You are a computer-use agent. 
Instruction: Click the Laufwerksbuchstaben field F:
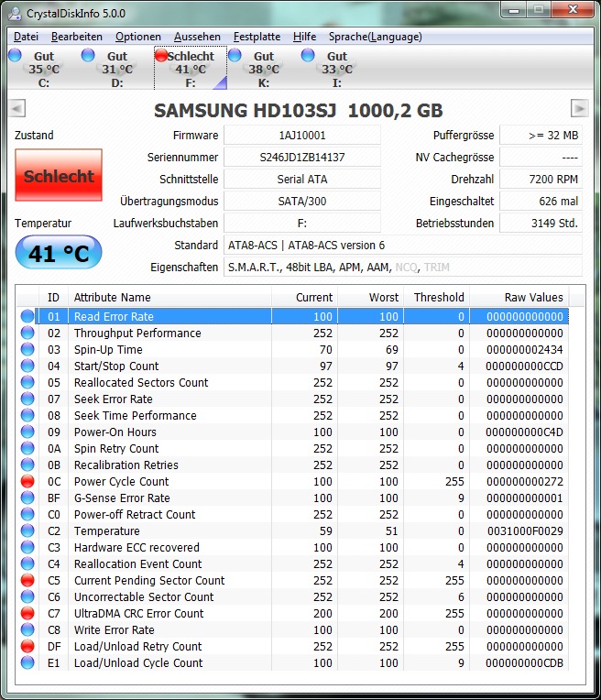click(302, 223)
